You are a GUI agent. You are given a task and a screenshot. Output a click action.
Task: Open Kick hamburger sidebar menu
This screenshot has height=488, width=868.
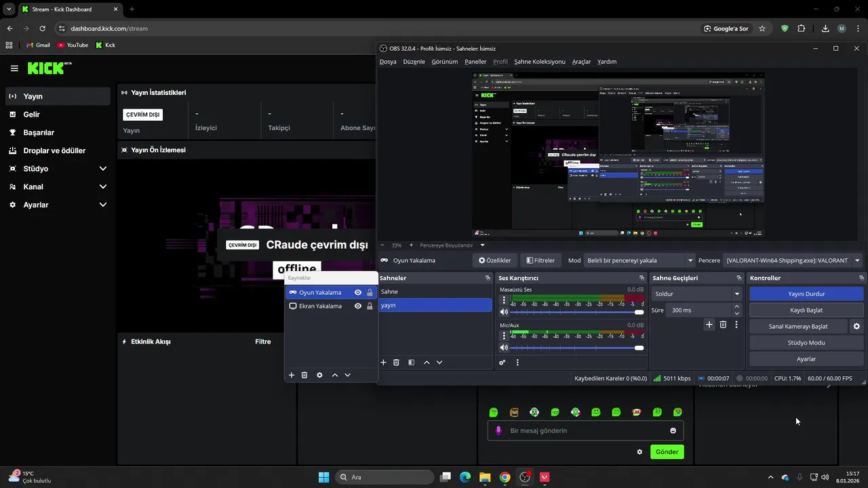point(14,68)
